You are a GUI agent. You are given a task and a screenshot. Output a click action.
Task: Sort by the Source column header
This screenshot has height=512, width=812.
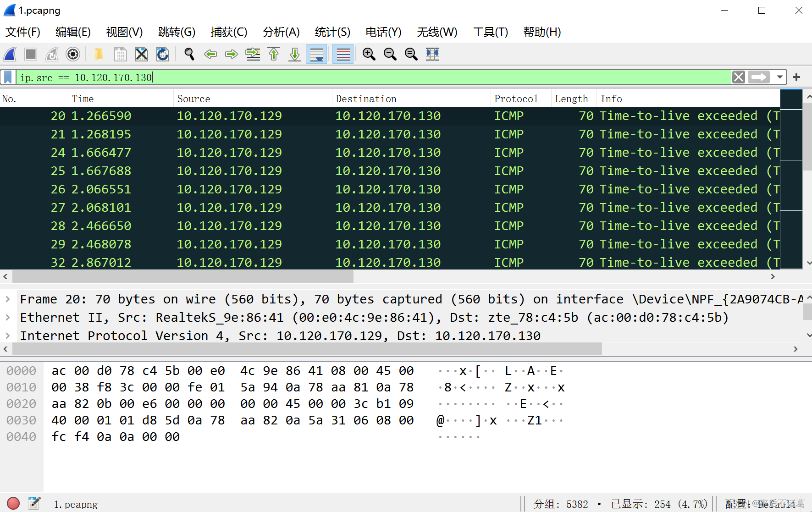coord(253,99)
